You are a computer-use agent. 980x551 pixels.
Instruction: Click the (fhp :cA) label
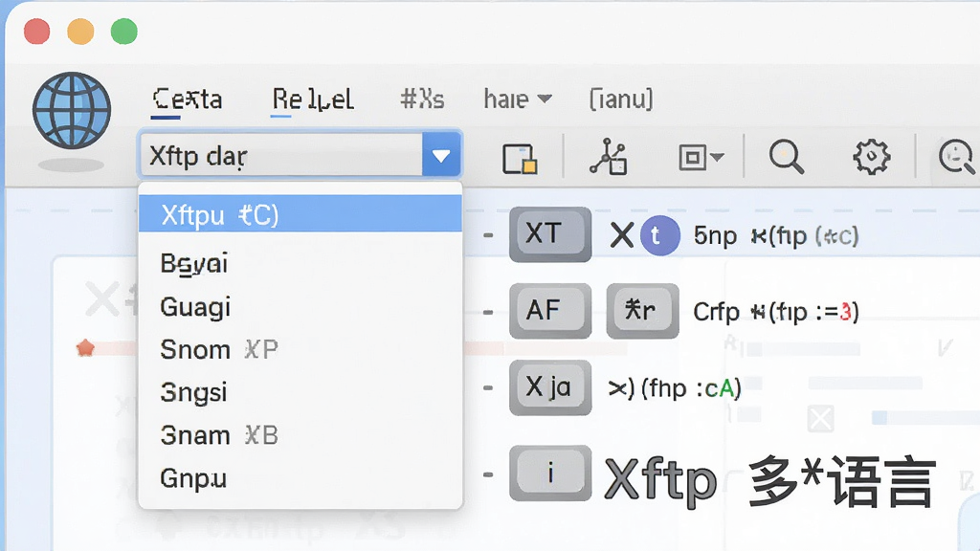(x=675, y=388)
